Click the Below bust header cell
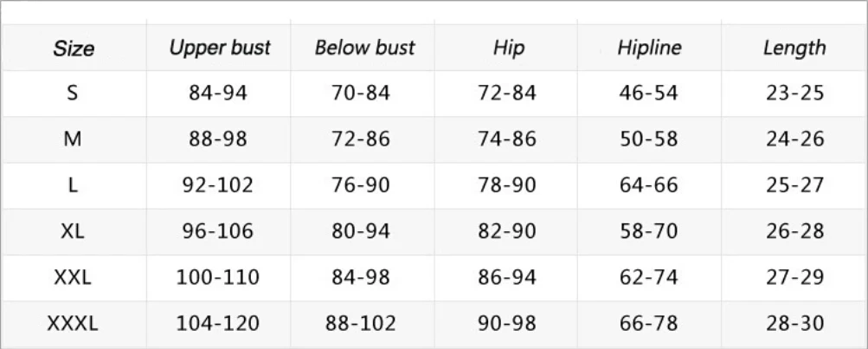868x349 pixels. [364, 48]
